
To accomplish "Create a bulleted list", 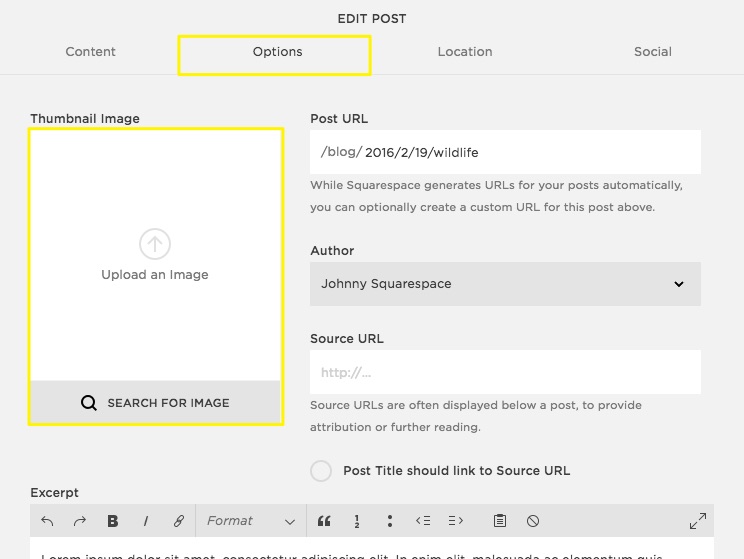I will pos(389,521).
